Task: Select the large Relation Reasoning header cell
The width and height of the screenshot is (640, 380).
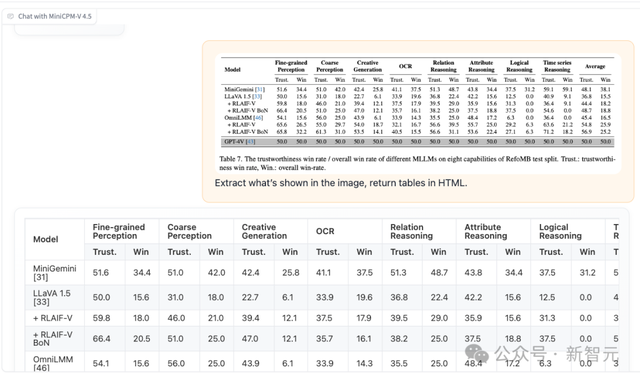Action: (419, 231)
